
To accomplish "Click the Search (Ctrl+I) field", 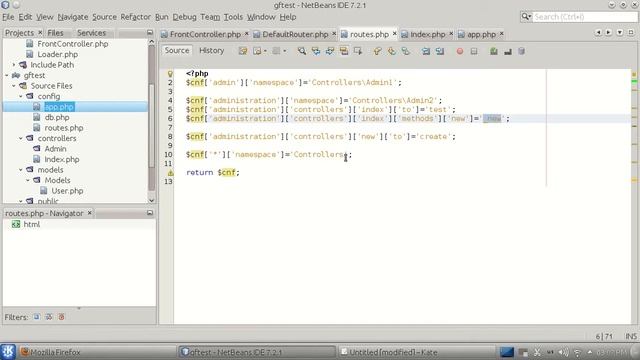I will [584, 17].
